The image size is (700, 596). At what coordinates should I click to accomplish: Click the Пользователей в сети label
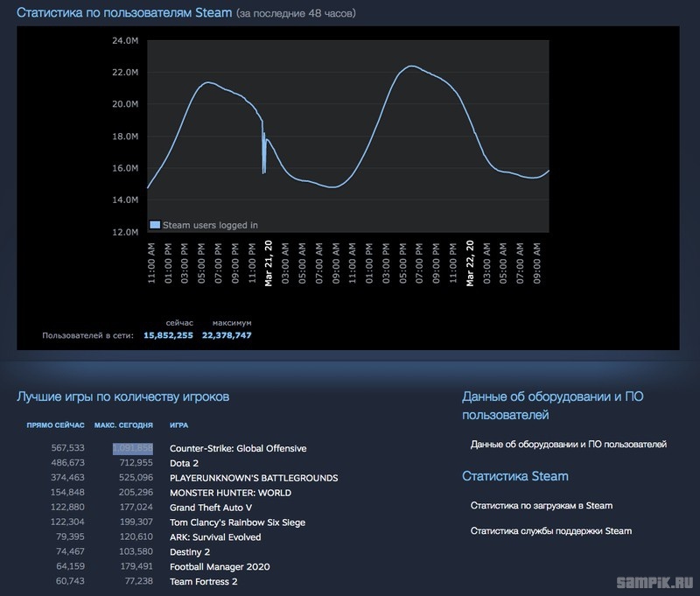click(88, 335)
